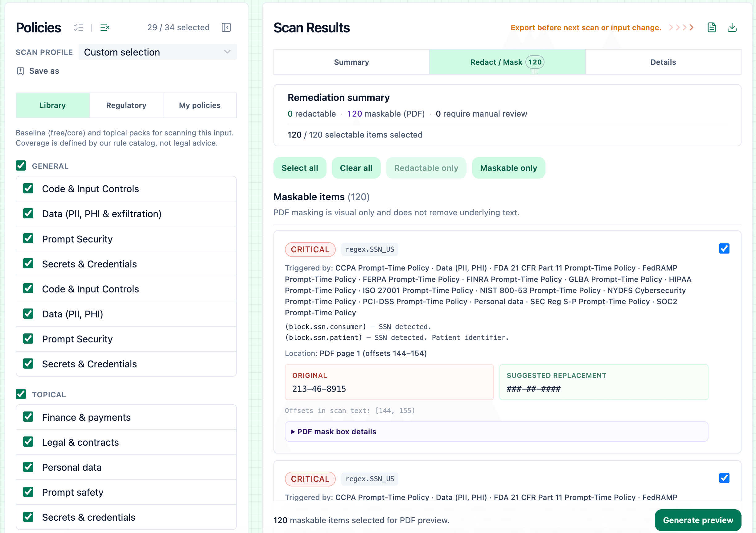Click the suggested replacement ###-##-#### box
Image resolution: width=756 pixels, height=533 pixels.
point(603,382)
